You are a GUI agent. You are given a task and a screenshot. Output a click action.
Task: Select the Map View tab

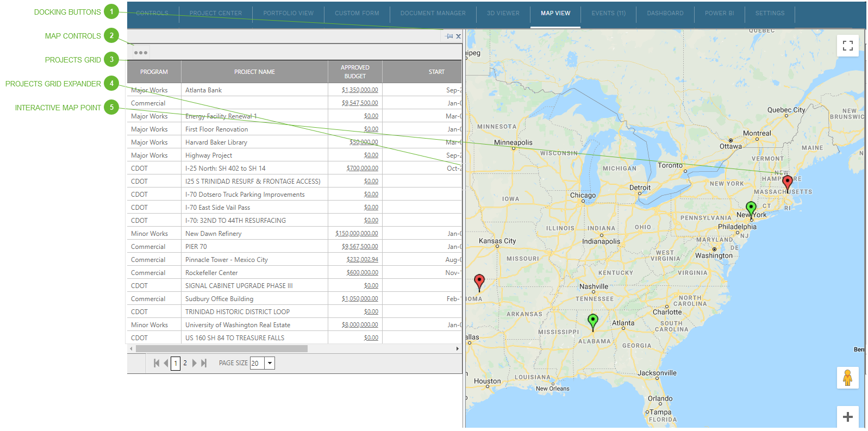tap(555, 14)
